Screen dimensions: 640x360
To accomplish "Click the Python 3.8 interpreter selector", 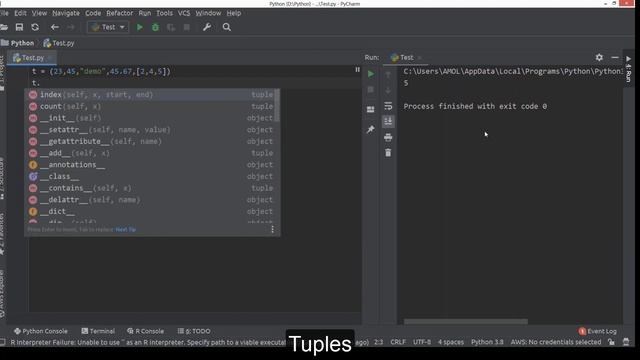I will (487, 342).
